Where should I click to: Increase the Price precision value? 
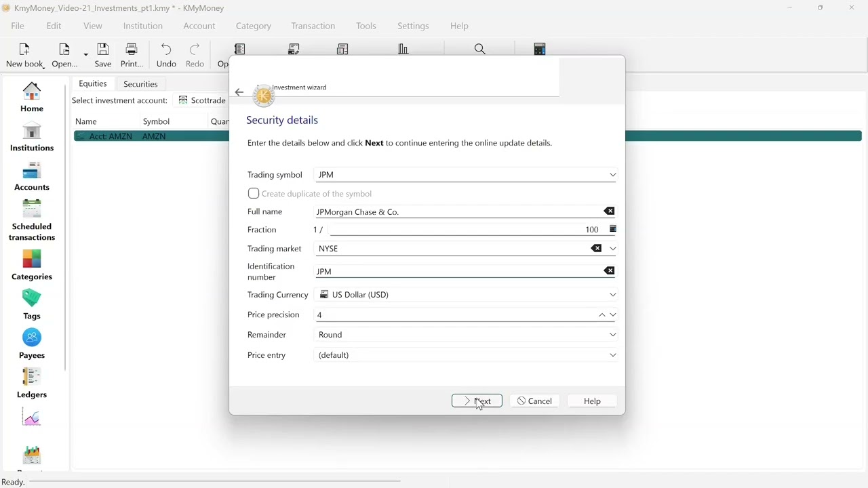[x=601, y=315]
